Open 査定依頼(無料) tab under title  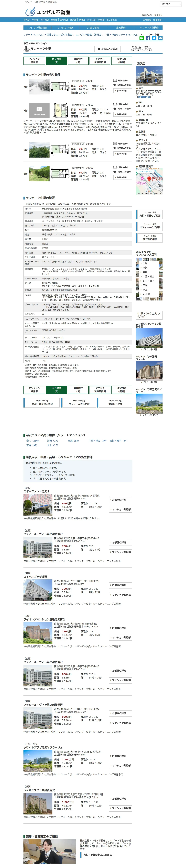click(122, 61)
